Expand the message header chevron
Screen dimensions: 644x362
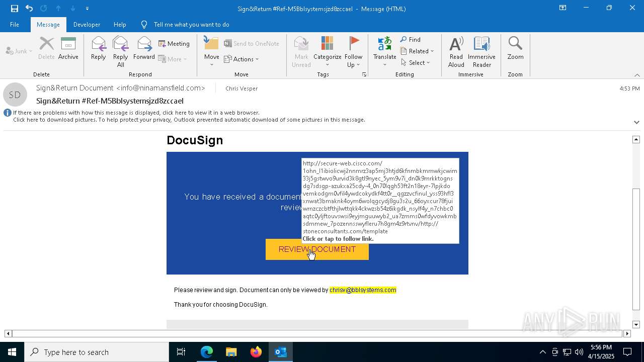[x=636, y=122]
